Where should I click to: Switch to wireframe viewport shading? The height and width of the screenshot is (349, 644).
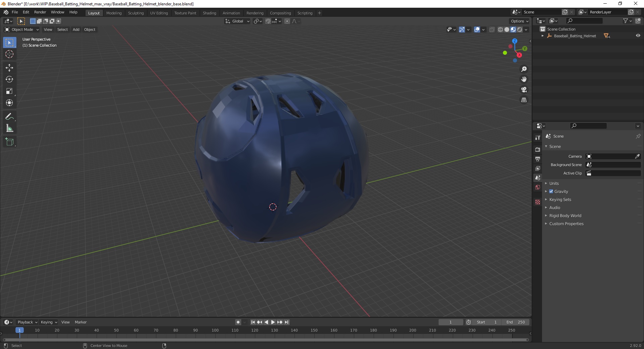point(500,30)
